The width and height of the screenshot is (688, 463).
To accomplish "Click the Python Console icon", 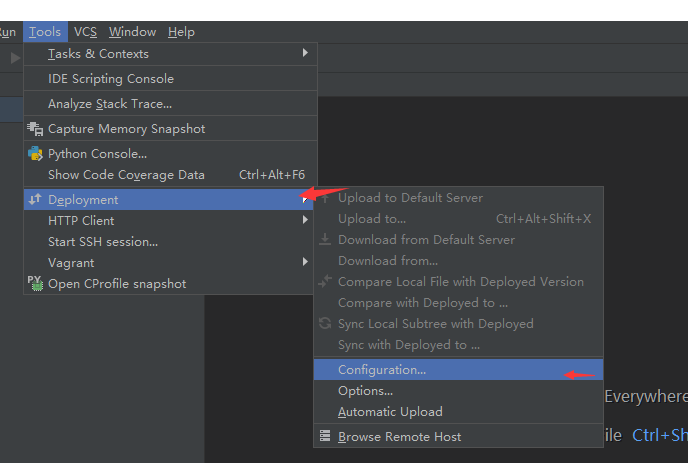I will click(35, 154).
